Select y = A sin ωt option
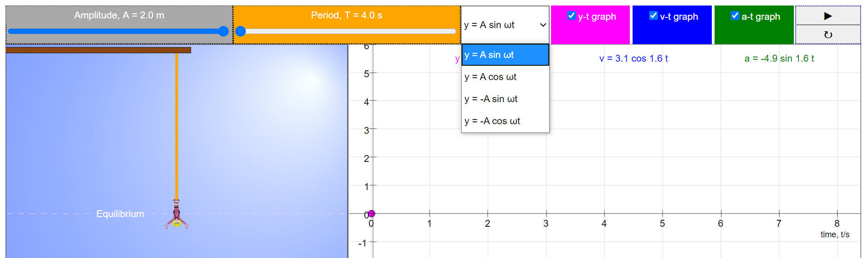Viewport: 868px width, 258px height. [x=505, y=55]
